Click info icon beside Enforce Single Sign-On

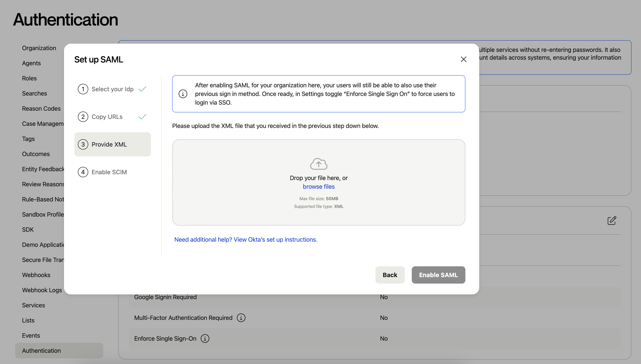tap(205, 338)
